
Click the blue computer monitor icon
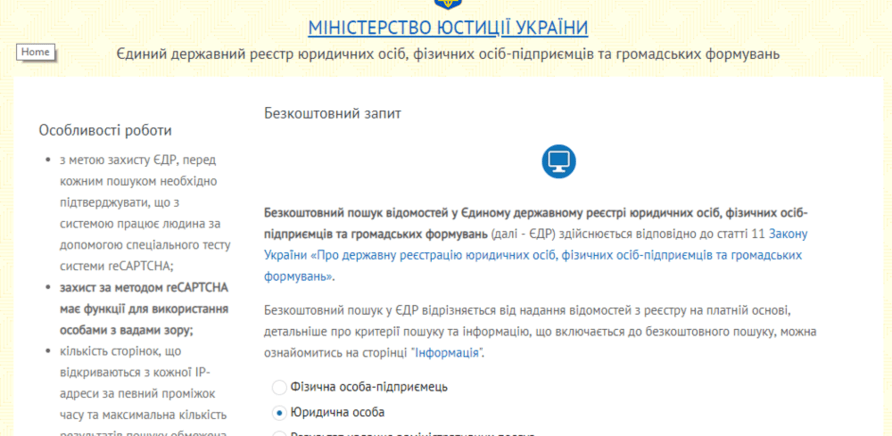[x=559, y=162]
